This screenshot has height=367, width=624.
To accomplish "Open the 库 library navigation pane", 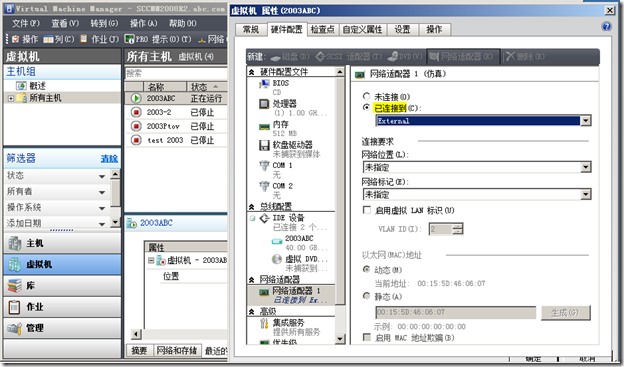I will [62, 285].
